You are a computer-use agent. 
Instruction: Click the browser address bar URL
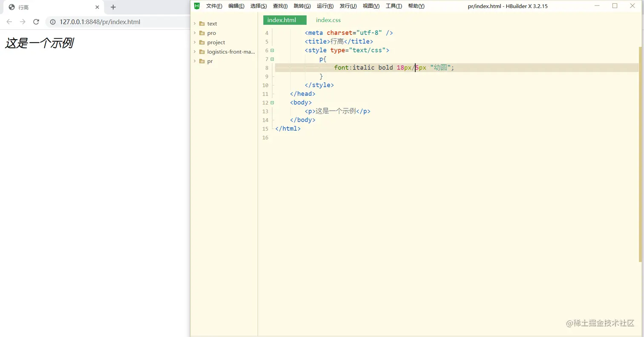[x=100, y=22]
